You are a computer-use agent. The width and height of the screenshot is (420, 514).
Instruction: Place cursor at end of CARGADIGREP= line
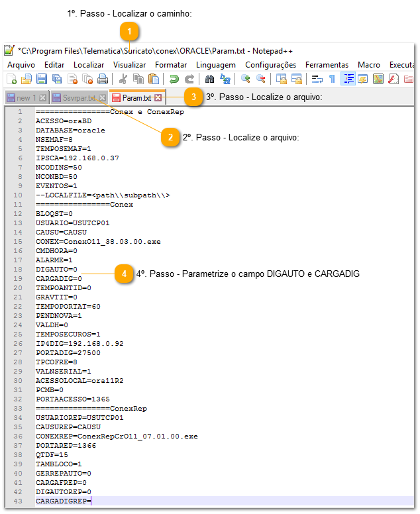point(91,501)
